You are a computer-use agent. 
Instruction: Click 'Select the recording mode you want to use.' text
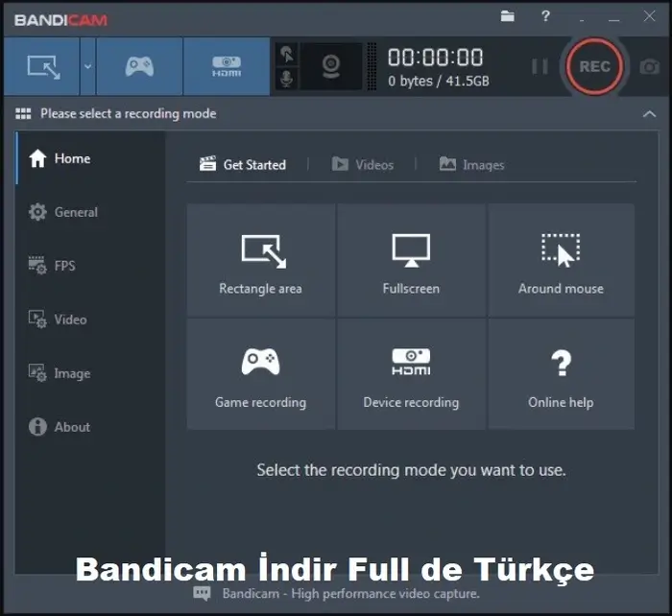pos(411,470)
